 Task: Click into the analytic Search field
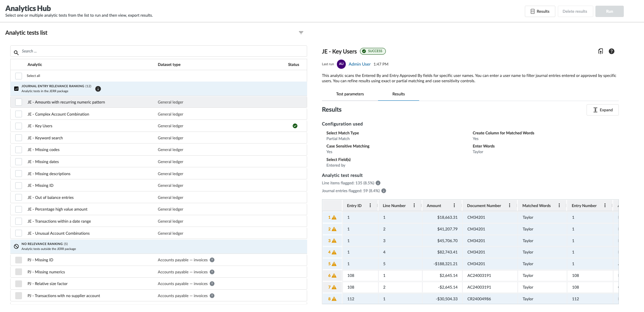[x=159, y=51]
